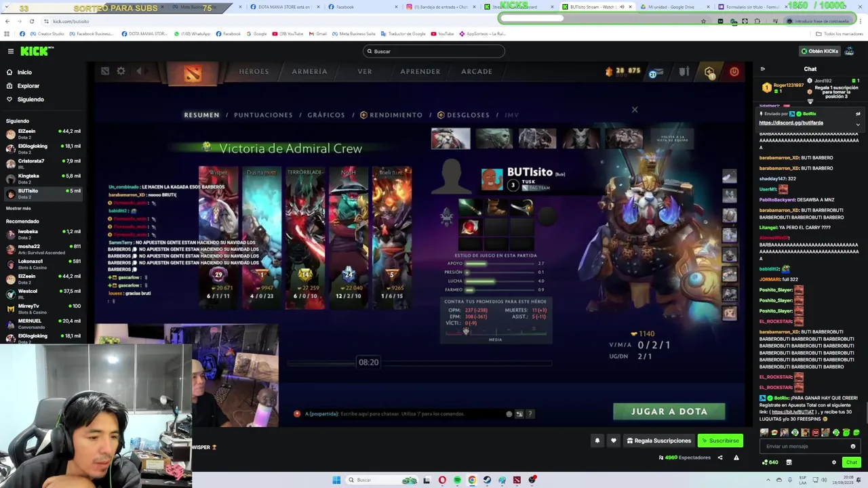Screen dimensions: 868x488
Task: Open the Traductor de Google bookmark
Action: point(403,34)
